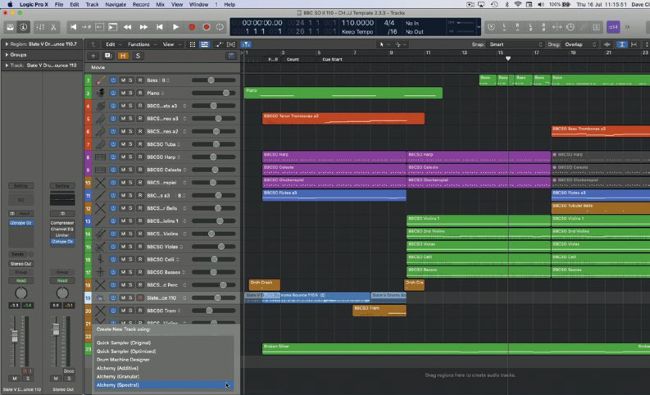Click the guitar icon of the Bass track
The image size is (650, 395).
click(100, 80)
